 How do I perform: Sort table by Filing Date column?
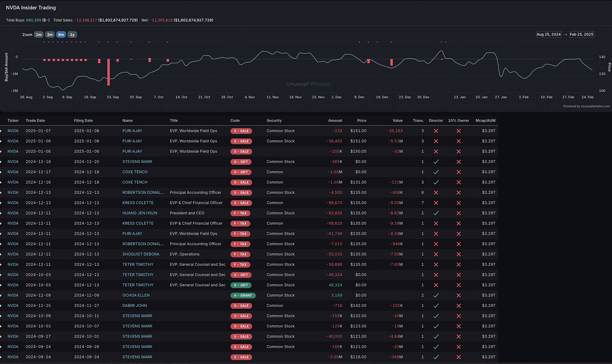click(x=83, y=121)
